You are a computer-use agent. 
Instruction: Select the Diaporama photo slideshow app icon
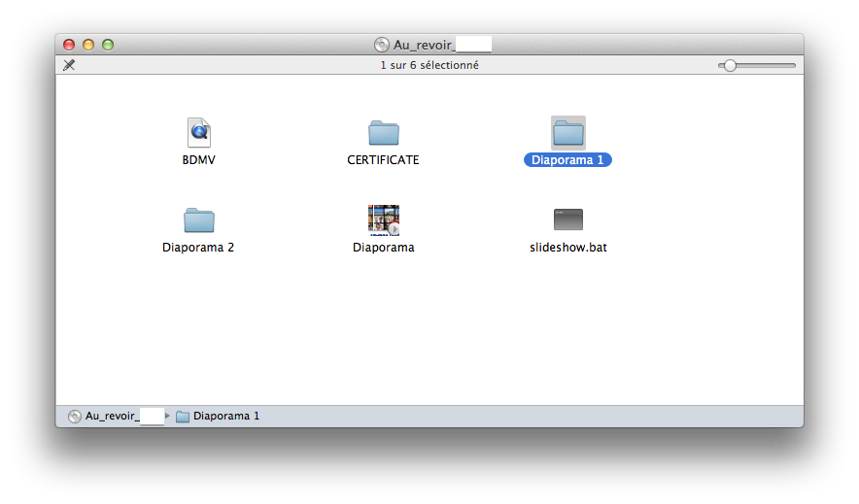point(383,219)
